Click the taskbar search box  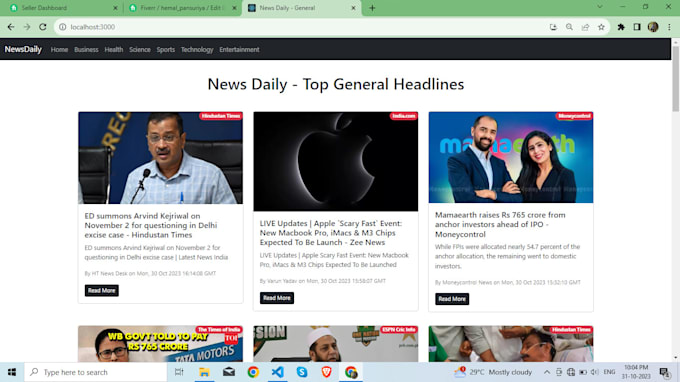coord(95,372)
